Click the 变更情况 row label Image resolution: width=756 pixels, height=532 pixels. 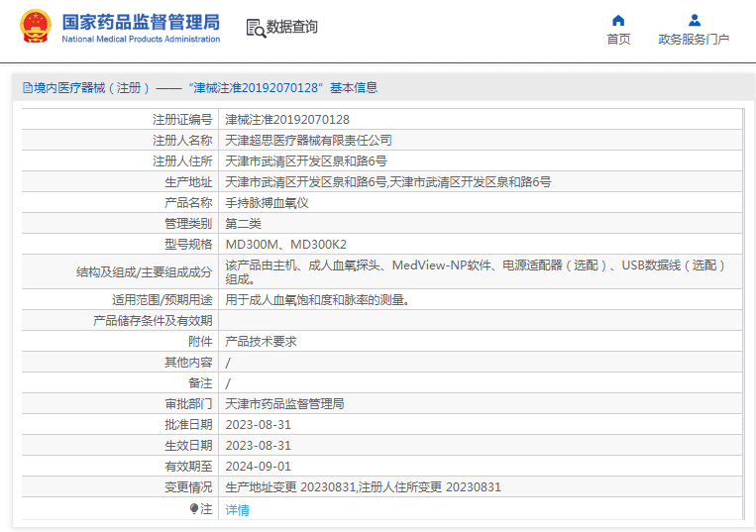188,487
